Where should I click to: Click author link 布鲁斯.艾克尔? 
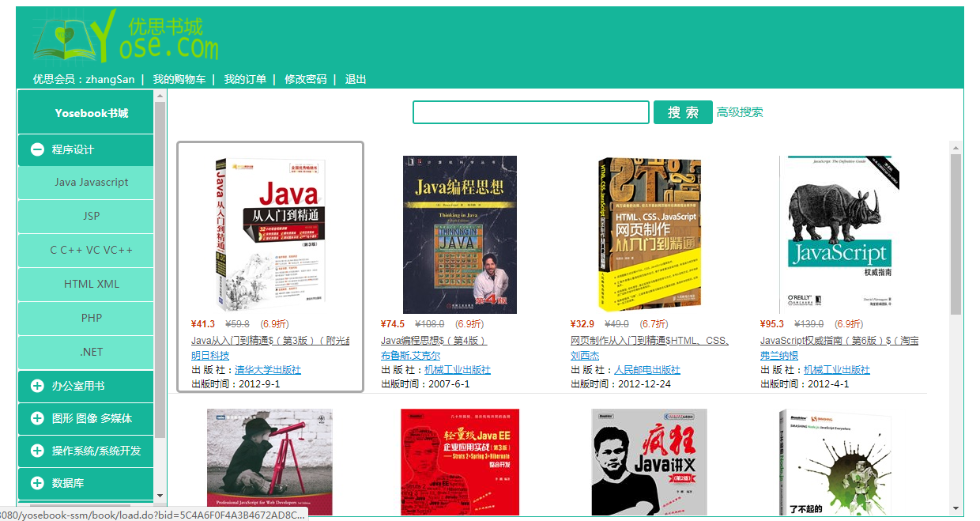click(411, 356)
